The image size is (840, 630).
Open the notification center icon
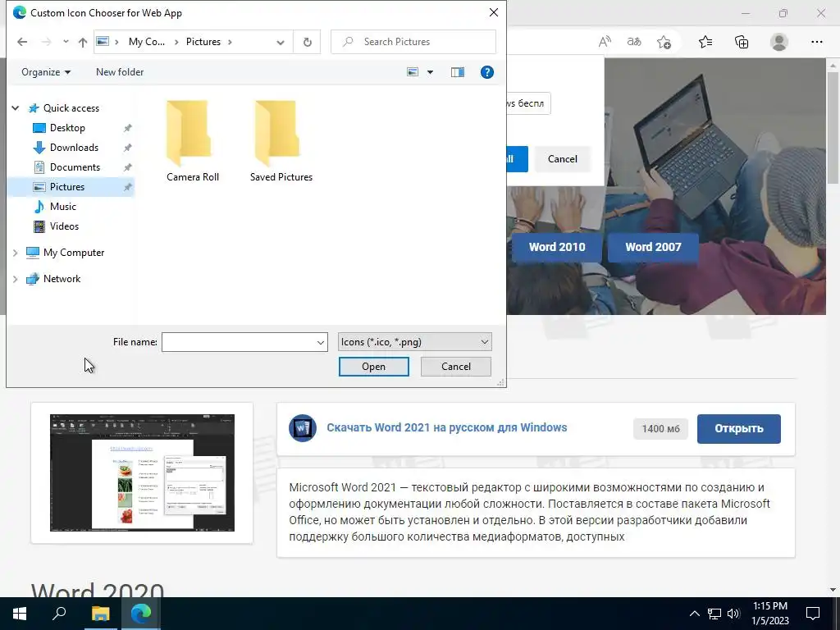click(813, 614)
